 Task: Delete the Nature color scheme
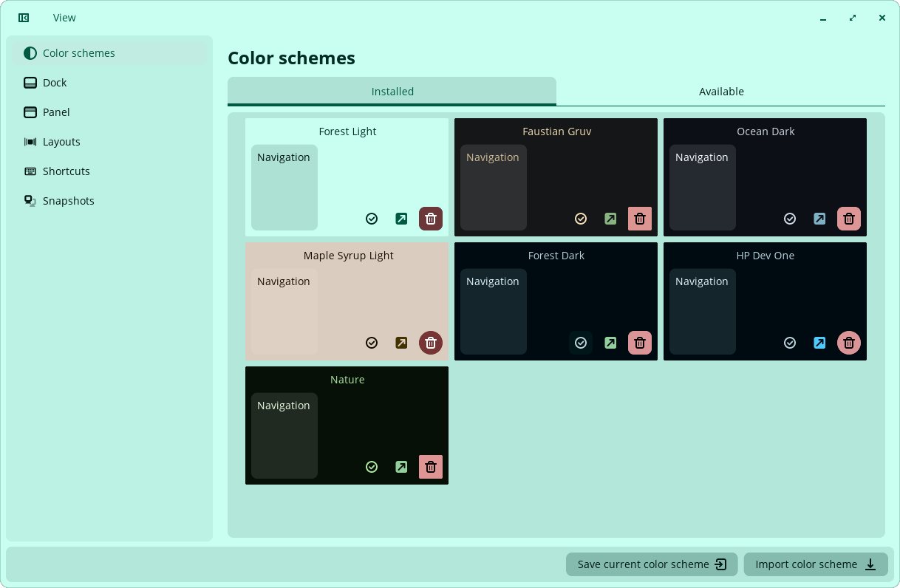pyautogui.click(x=431, y=467)
